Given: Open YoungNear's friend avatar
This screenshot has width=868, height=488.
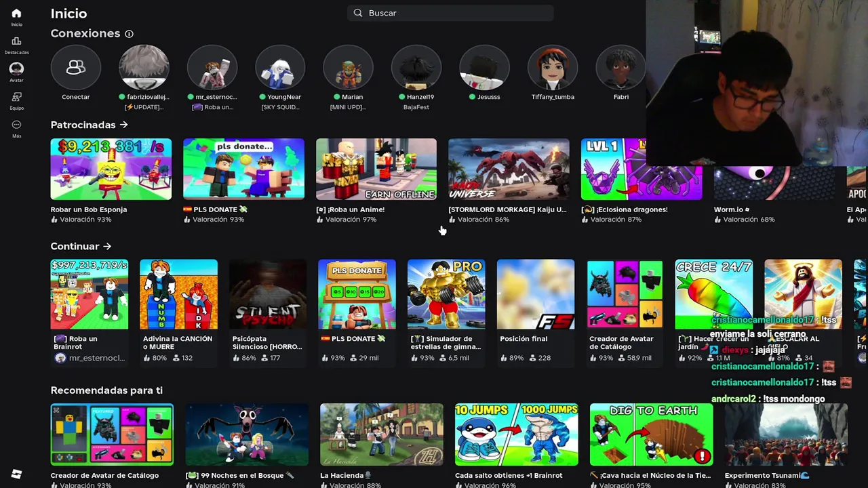Looking at the screenshot, I should (x=280, y=67).
